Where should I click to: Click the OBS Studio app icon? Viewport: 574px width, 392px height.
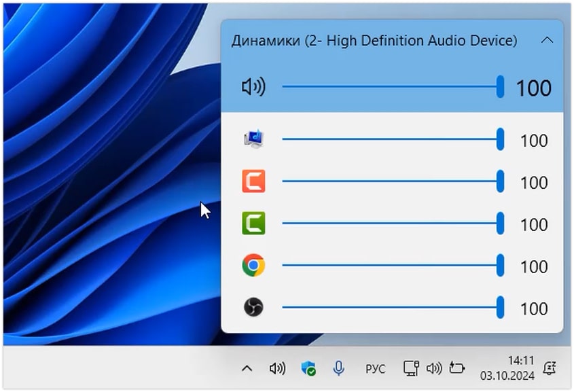tap(253, 307)
